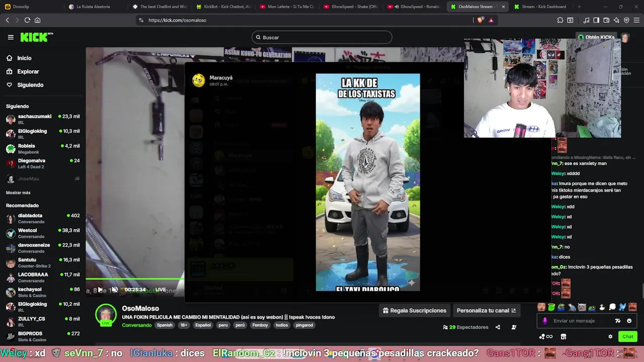Open the user profile avatar menu

click(624, 38)
